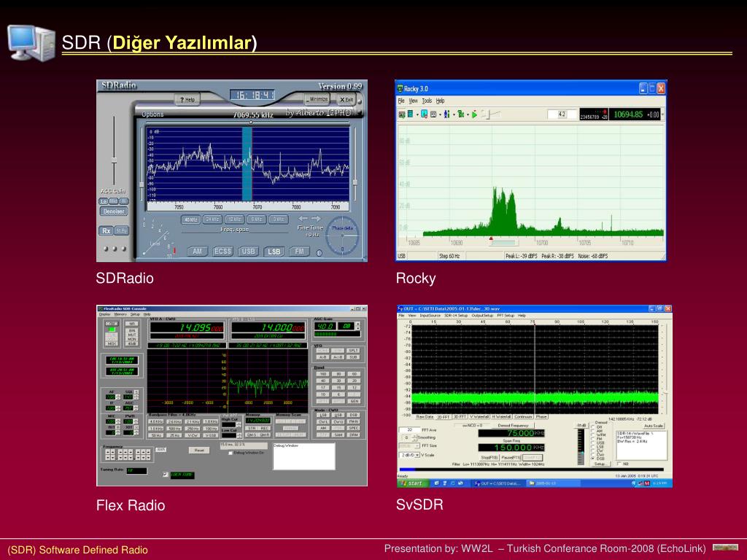Image resolution: width=747 pixels, height=560 pixels.
Task: Click SDRadio Options label
Action: pos(152,114)
